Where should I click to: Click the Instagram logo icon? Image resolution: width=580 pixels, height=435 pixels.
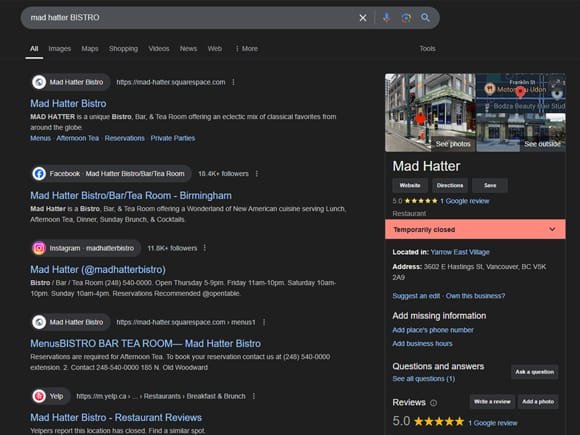(39, 248)
